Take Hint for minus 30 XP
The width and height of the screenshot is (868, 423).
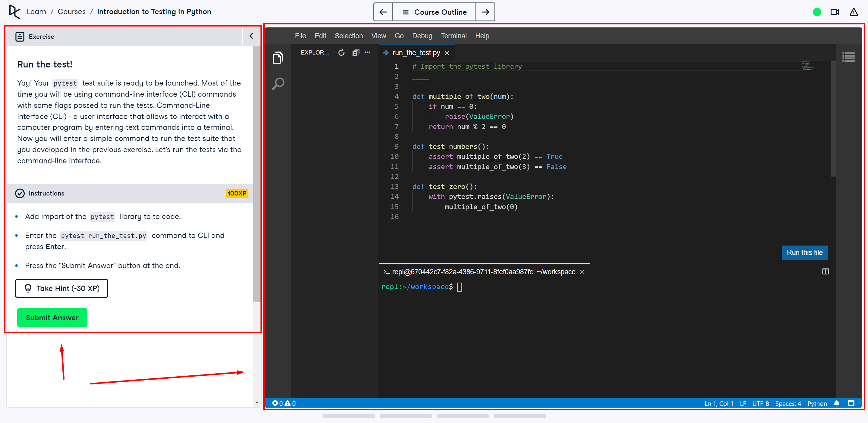[62, 288]
